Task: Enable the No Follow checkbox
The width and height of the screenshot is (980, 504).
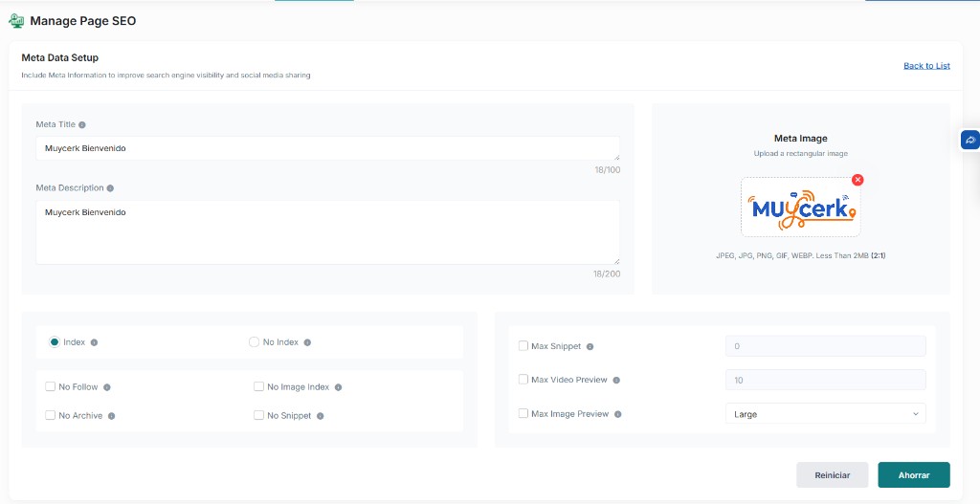Action: click(50, 387)
